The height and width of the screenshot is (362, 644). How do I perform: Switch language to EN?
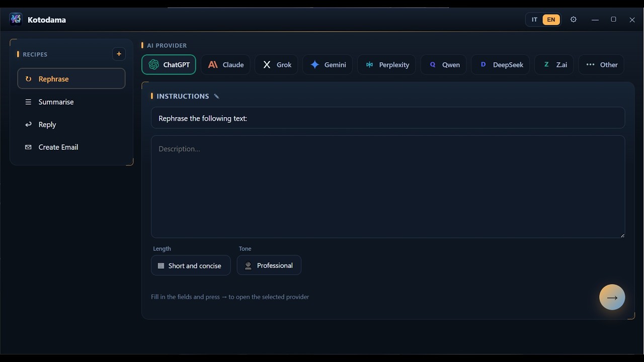(x=551, y=20)
